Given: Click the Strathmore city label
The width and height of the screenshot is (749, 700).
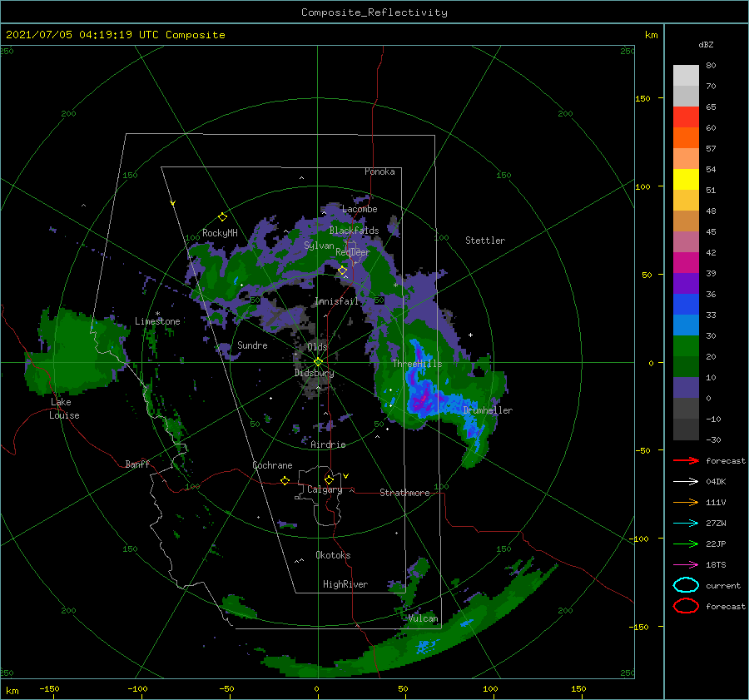Looking at the screenshot, I should click(x=404, y=493).
